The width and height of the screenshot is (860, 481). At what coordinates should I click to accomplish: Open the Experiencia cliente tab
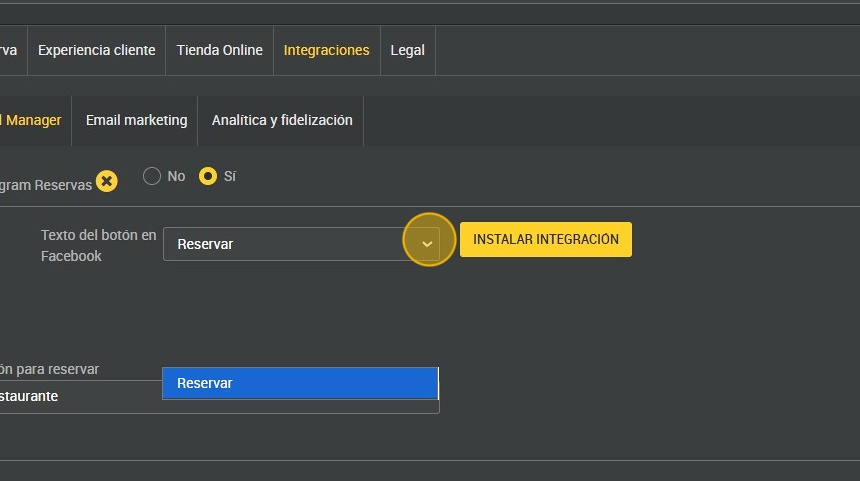click(x=96, y=50)
